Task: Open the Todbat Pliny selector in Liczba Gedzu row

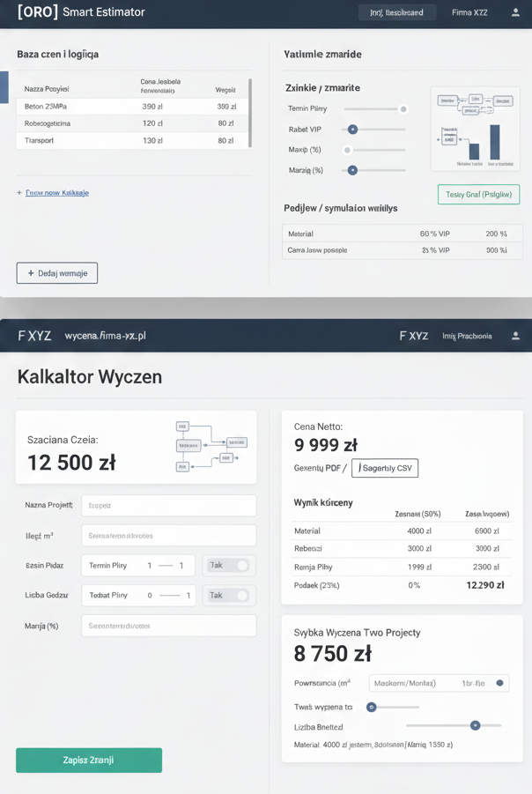Action: click(x=137, y=596)
